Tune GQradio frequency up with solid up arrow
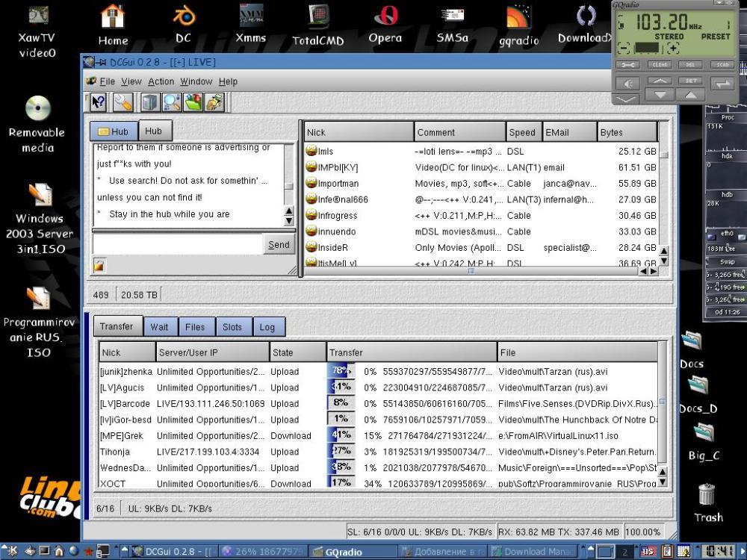This screenshot has width=747, height=560. coord(691,96)
